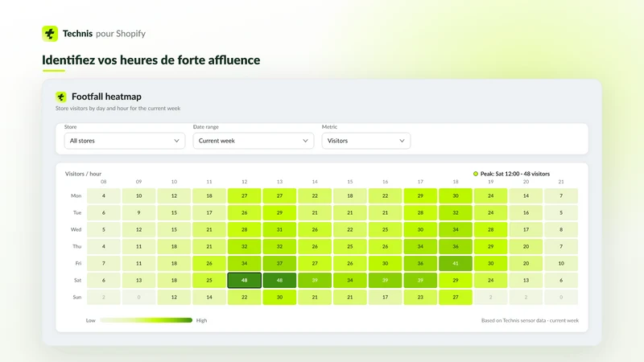Click the Fri 18:00 cell showing 41
This screenshot has width=644, height=362.
(456, 264)
